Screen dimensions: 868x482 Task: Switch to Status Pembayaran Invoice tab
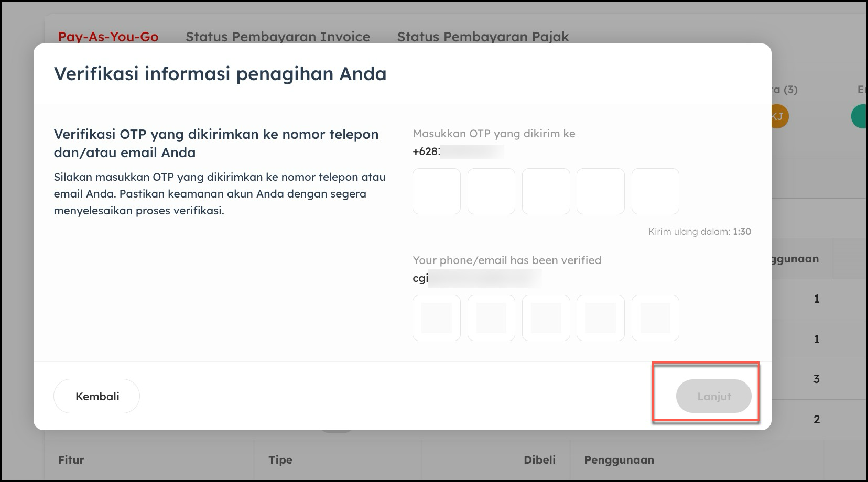click(x=278, y=37)
